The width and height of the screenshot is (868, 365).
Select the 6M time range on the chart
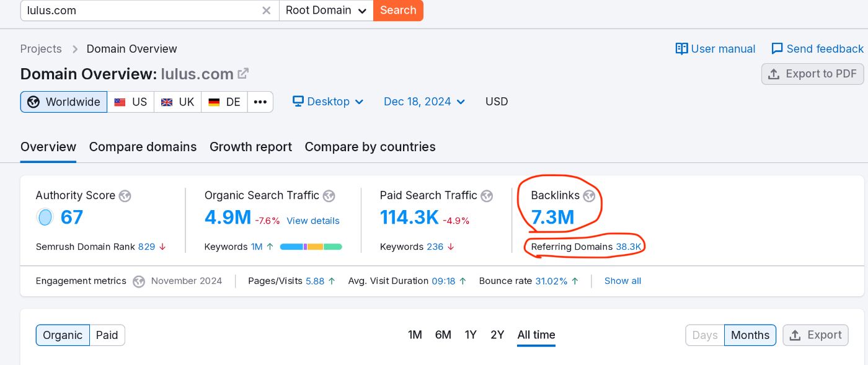[x=443, y=335]
